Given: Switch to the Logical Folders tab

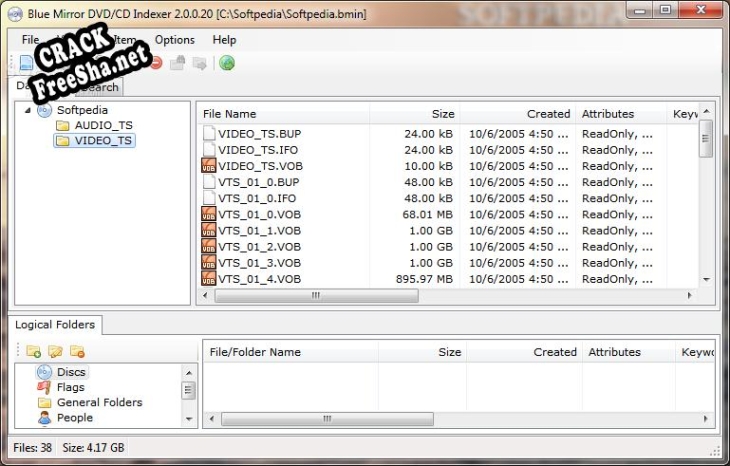Looking at the screenshot, I should (x=55, y=325).
